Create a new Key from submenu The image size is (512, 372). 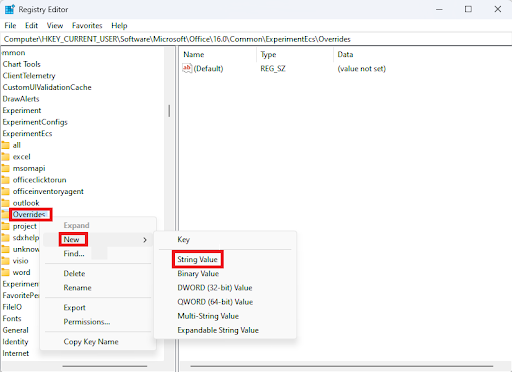(x=183, y=240)
